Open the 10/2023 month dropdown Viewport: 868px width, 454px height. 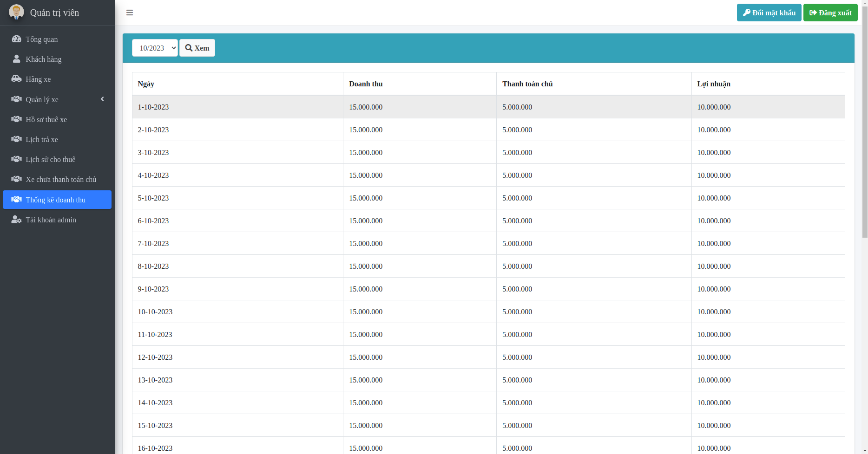[155, 48]
